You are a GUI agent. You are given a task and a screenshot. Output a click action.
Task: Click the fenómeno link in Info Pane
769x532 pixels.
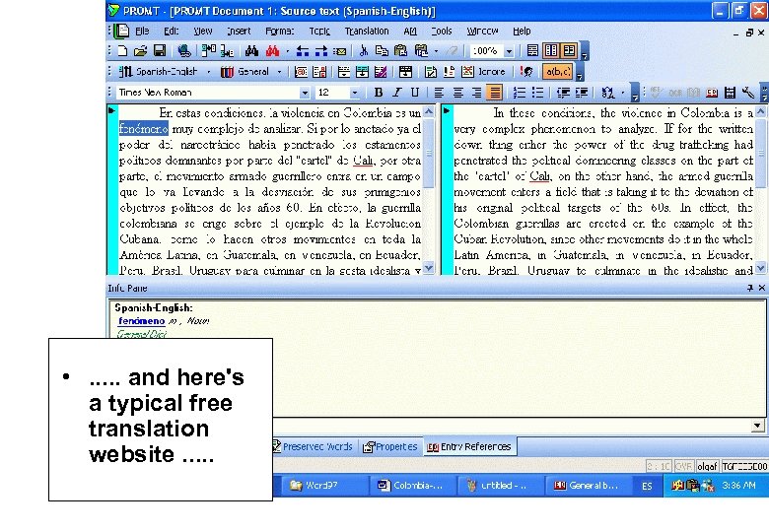coord(141,321)
